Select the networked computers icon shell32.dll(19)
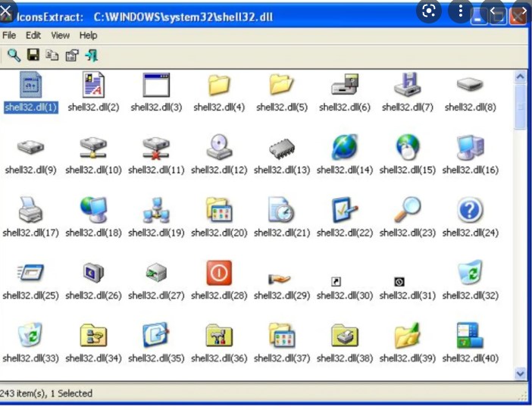Image resolution: width=532 pixels, height=410 pixels. 156,210
